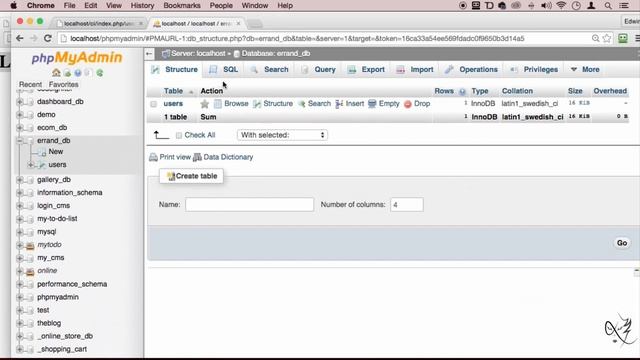Click Empty for users table

coord(384,104)
